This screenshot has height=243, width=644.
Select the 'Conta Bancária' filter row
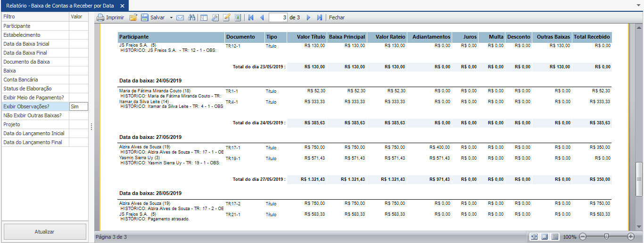pyautogui.click(x=35, y=80)
